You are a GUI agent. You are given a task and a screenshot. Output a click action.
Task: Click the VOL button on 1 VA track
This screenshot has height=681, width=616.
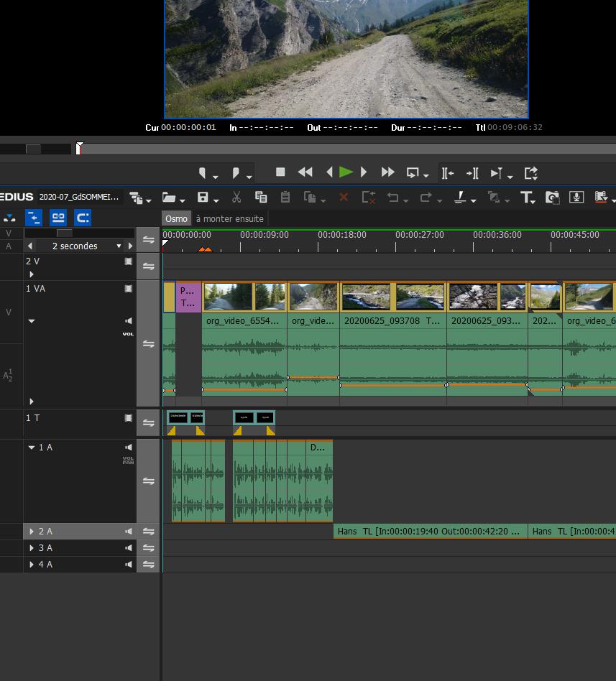pos(128,334)
